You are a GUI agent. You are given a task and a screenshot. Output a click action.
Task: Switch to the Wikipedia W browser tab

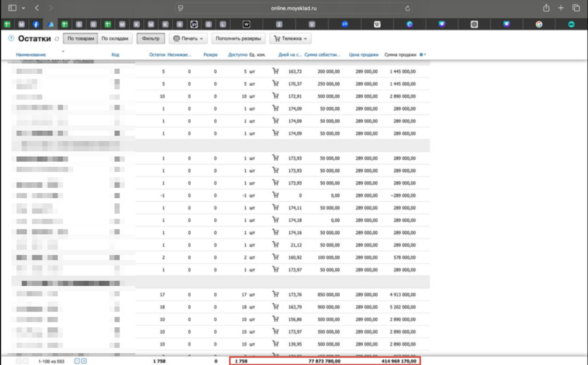(377, 24)
